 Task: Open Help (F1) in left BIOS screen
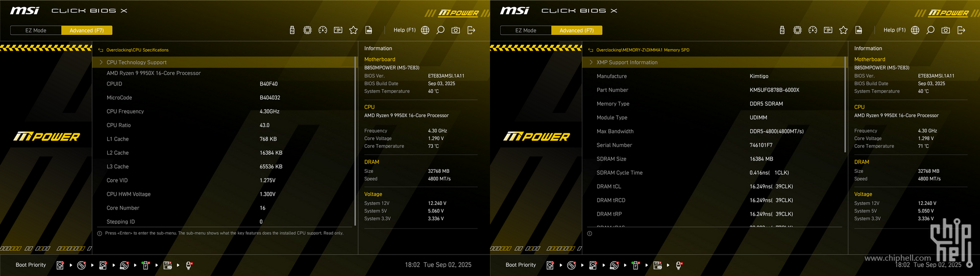pos(404,30)
